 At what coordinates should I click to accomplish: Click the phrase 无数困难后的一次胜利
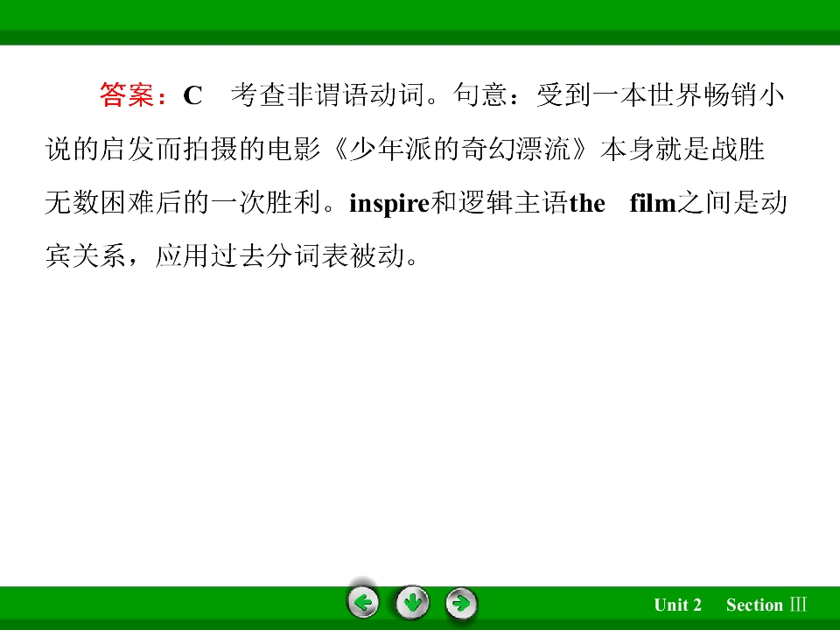pos(183,203)
